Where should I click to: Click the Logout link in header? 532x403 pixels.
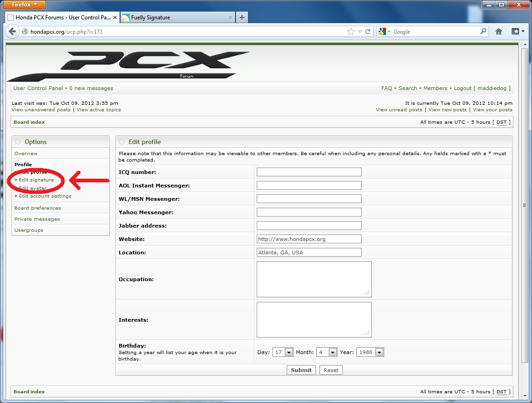462,88
